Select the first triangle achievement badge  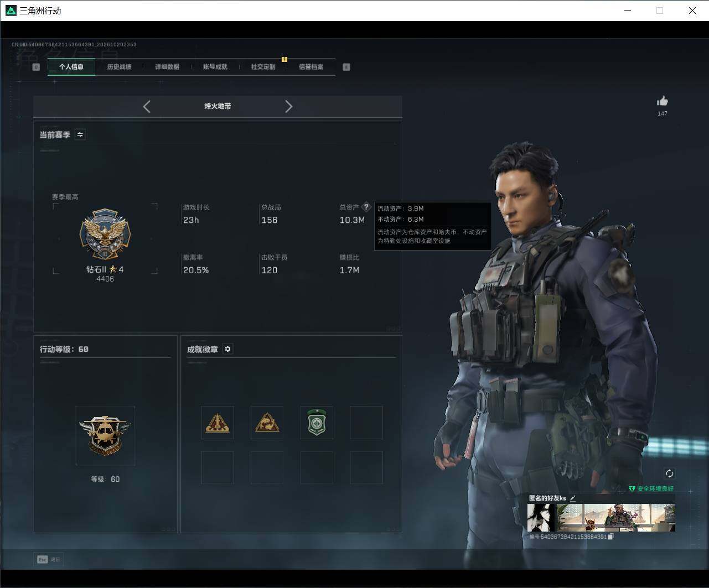click(x=218, y=423)
